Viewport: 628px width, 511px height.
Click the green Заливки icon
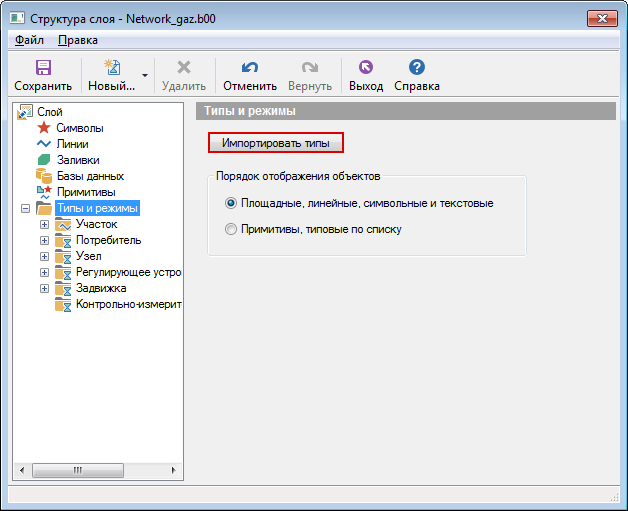coord(44,160)
